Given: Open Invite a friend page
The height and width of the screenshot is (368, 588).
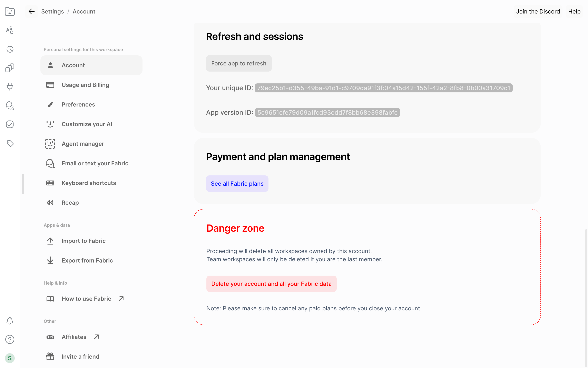Looking at the screenshot, I should 91,357.
